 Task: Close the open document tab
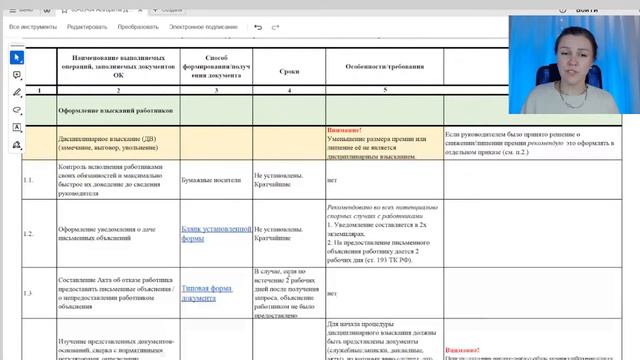[140, 10]
